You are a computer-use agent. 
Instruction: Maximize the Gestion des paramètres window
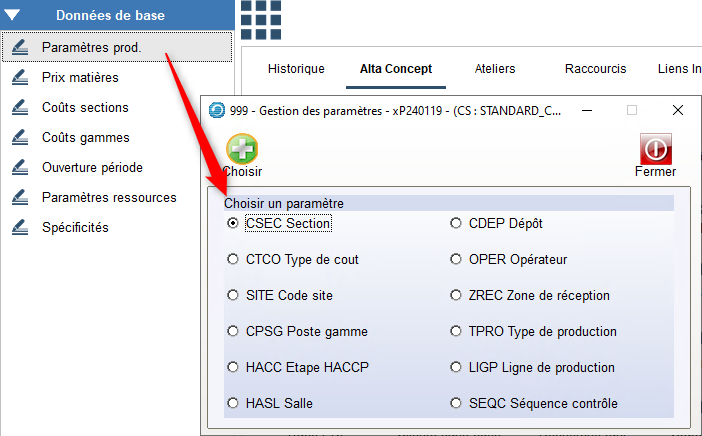click(x=632, y=110)
